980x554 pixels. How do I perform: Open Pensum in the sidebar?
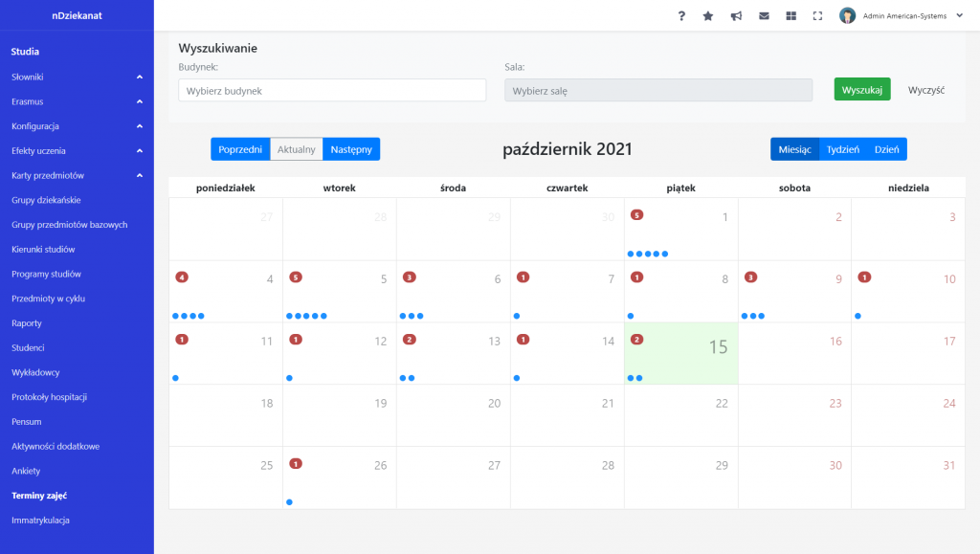tap(26, 422)
